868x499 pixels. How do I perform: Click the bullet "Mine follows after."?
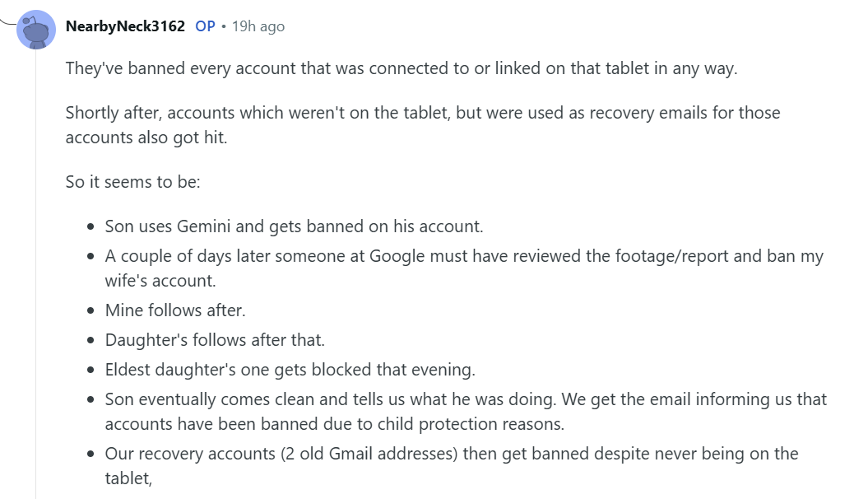pyautogui.click(x=175, y=310)
